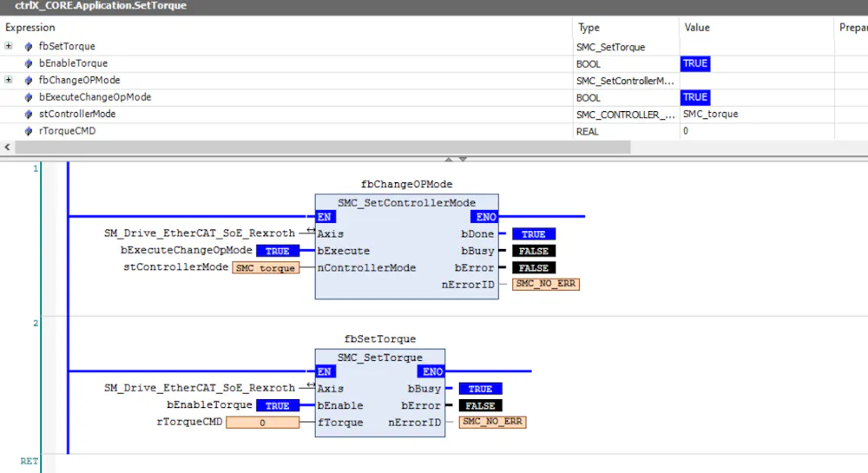This screenshot has height=473, width=868.
Task: Click the fbSetTorque variable icon
Action: coord(29,47)
